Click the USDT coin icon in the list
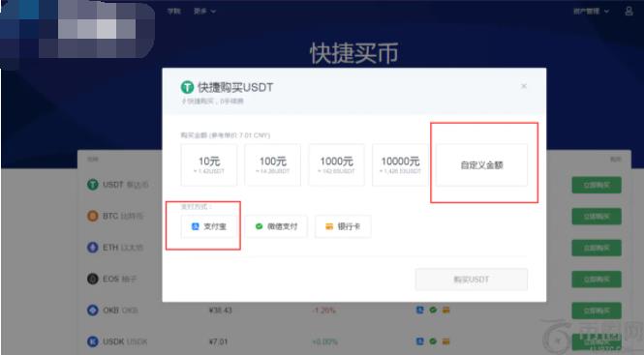The height and width of the screenshot is (355, 644). (x=93, y=185)
